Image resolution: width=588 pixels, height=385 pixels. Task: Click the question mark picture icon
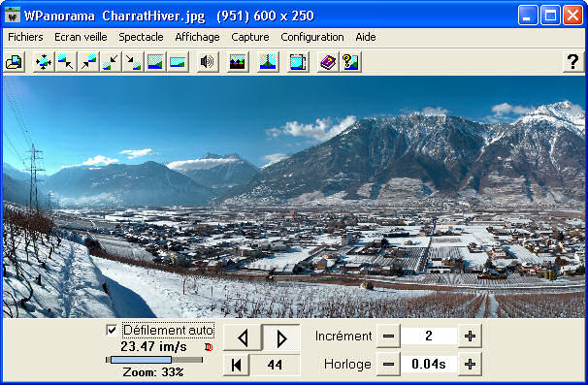tap(350, 62)
